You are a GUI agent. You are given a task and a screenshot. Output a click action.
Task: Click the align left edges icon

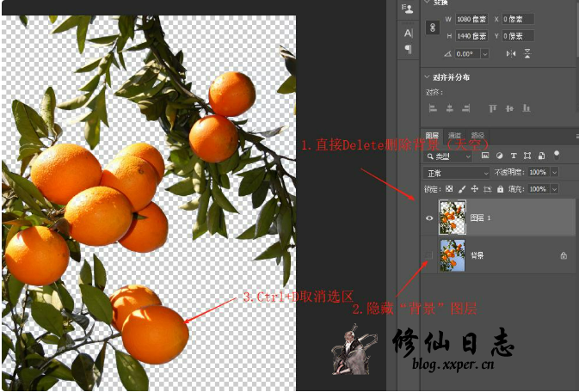pyautogui.click(x=433, y=108)
